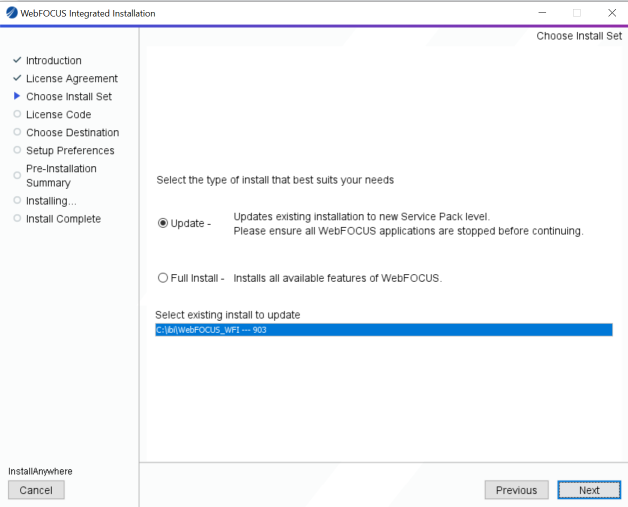Click the WebFOCUS logo in title bar
628x507 pixels.
[x=12, y=13]
